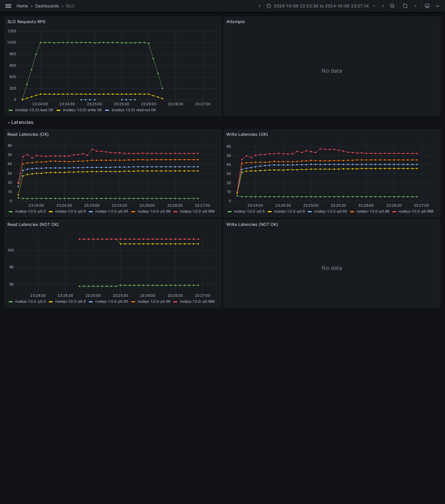Viewport: 445px width, 504px height.
Task: Click No data text in Attempts panel
Action: click(332, 71)
